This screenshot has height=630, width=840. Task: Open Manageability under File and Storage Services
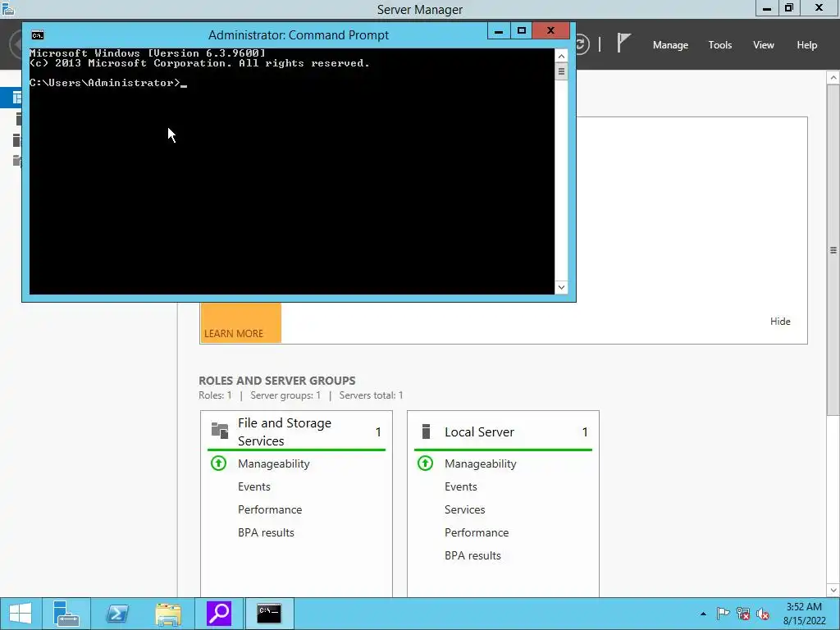274,464
